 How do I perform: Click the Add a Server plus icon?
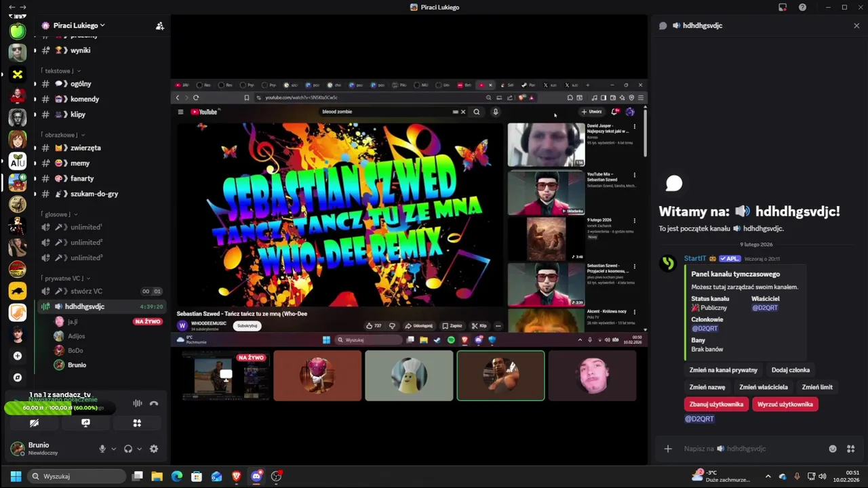[18, 356]
